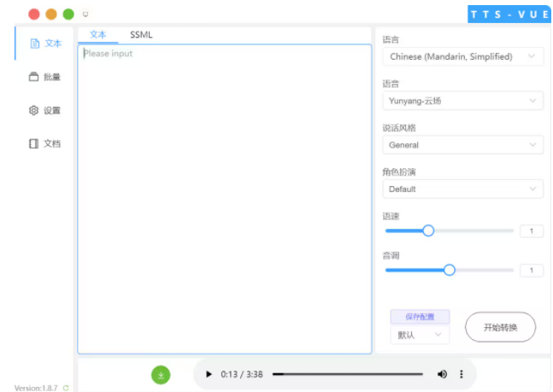Seek on the audio progress bar
The width and height of the screenshot is (553, 392).
pos(347,374)
